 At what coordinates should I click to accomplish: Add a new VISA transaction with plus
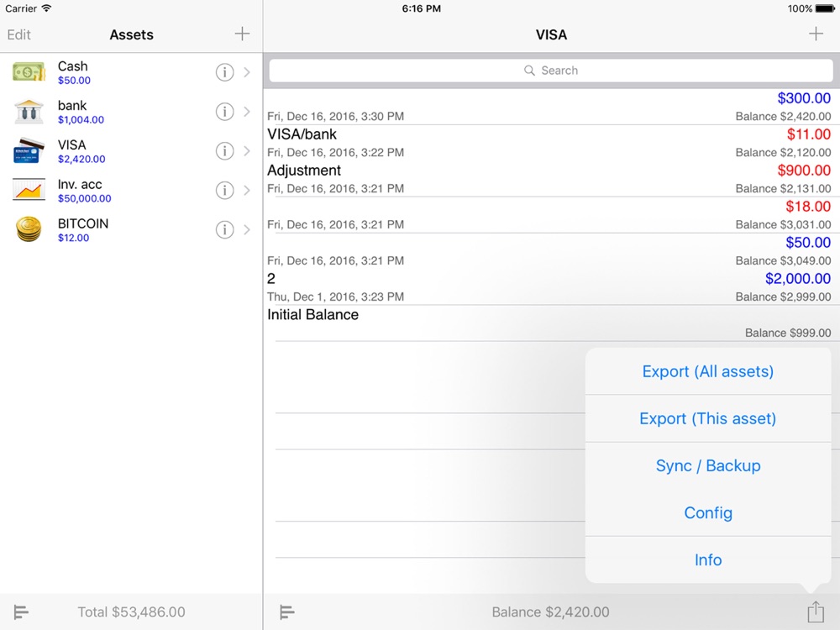point(816,34)
